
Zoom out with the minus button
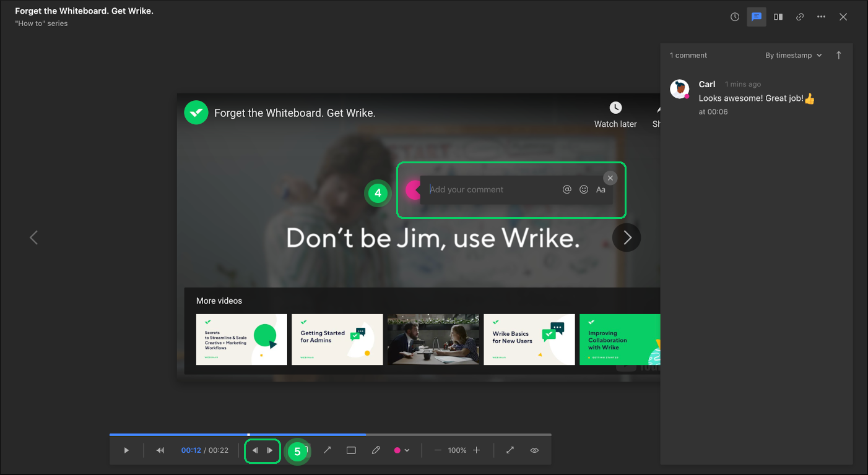[x=438, y=450]
